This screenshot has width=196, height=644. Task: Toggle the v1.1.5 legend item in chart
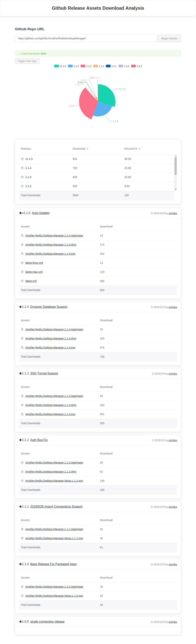(x=60, y=66)
